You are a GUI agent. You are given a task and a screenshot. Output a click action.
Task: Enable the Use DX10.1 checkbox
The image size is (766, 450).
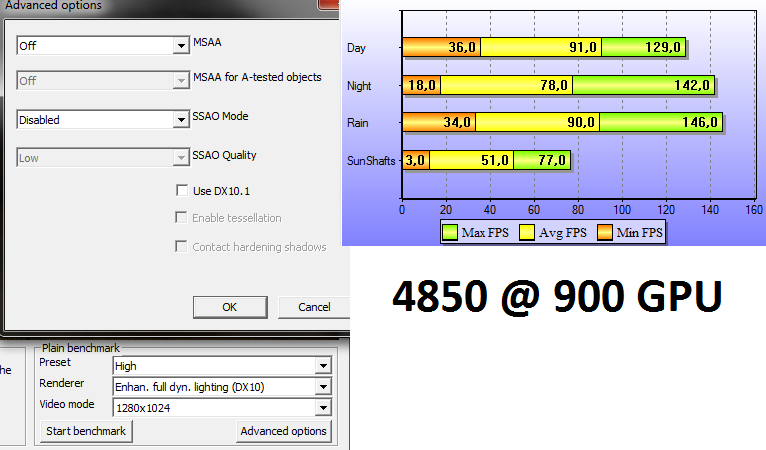point(182,191)
